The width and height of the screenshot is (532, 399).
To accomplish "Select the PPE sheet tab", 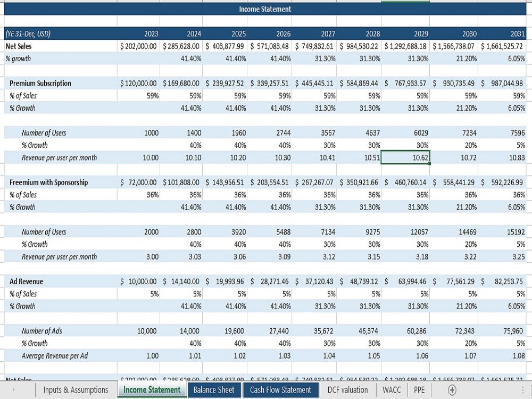I will (x=420, y=389).
